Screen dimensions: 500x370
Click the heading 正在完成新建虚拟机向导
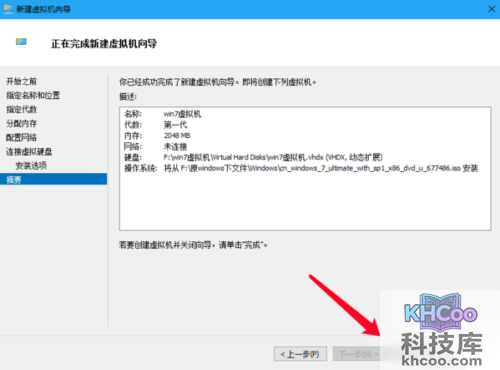click(x=104, y=44)
